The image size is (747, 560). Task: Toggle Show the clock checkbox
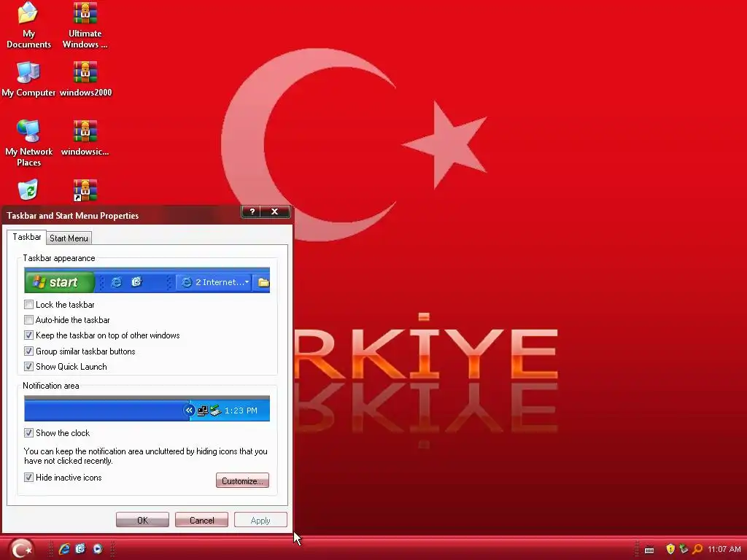(x=28, y=433)
